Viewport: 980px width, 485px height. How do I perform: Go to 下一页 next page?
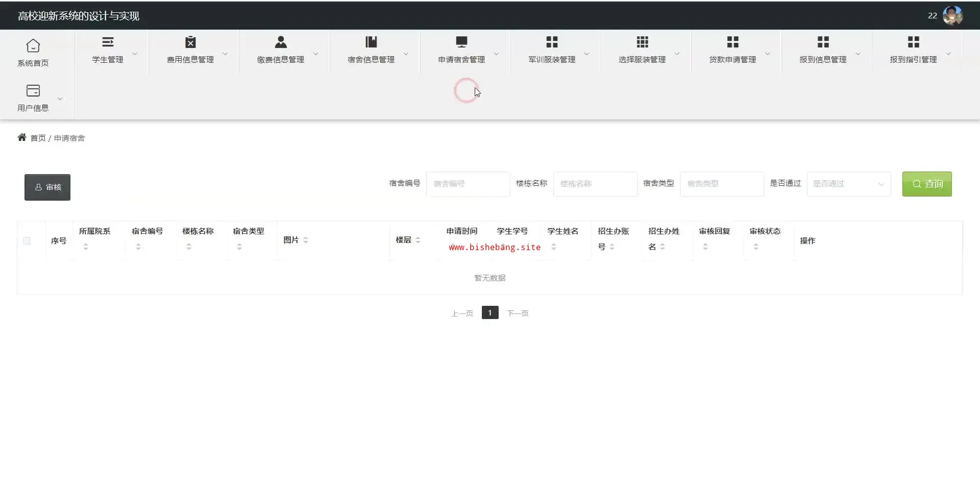point(518,313)
